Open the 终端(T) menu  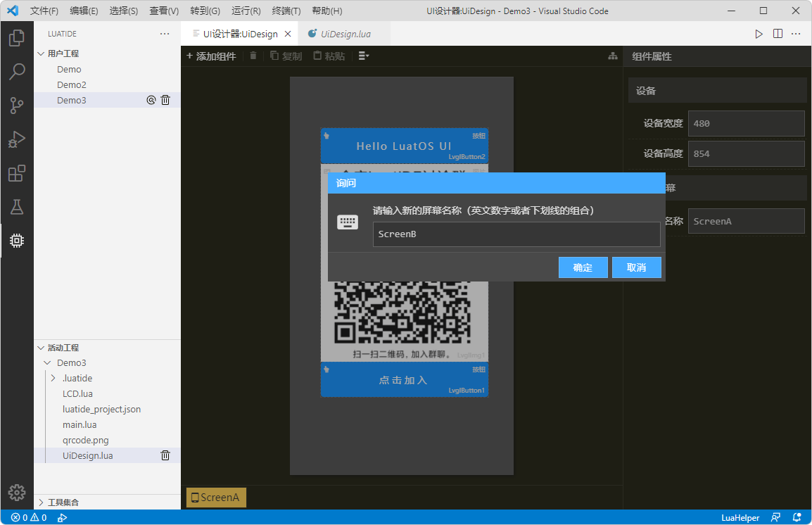pos(286,11)
